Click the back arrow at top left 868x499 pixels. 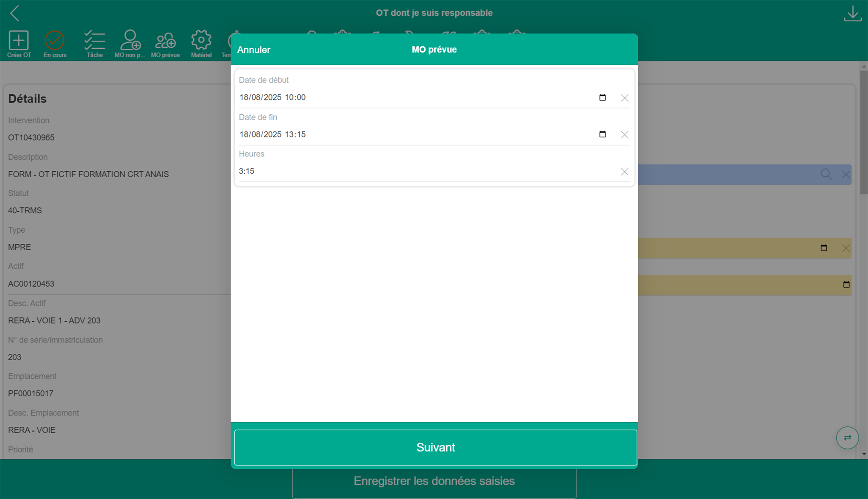click(15, 13)
